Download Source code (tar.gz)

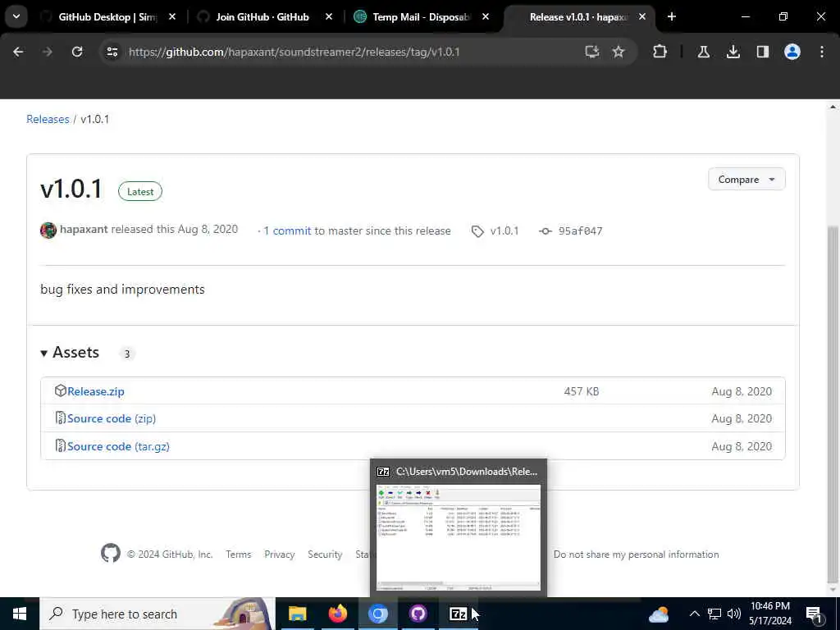point(118,446)
